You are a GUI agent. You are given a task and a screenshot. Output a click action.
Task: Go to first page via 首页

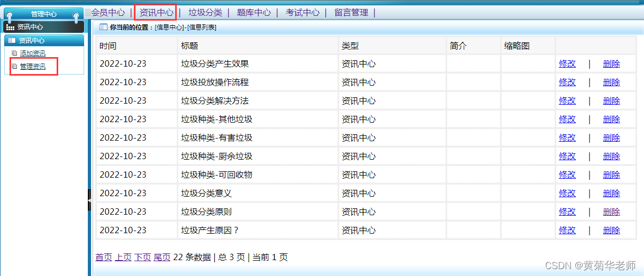[104, 257]
